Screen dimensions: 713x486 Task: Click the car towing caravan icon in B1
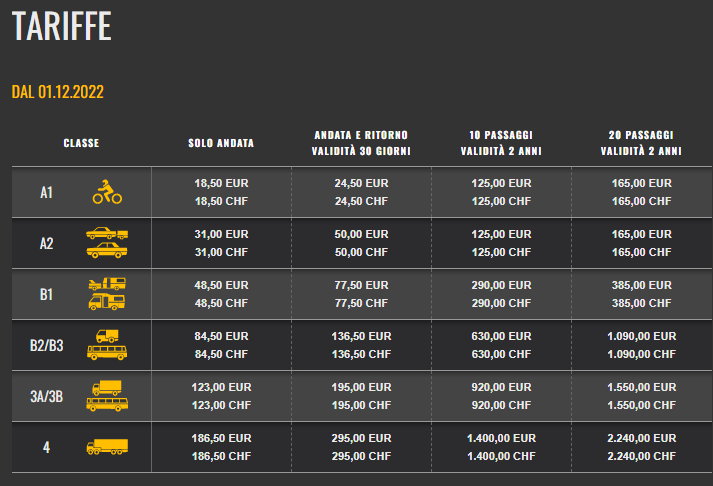(x=107, y=284)
